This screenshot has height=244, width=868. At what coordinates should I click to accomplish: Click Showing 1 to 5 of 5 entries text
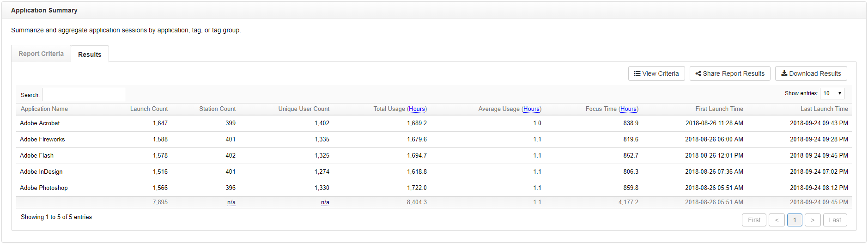tap(56, 217)
